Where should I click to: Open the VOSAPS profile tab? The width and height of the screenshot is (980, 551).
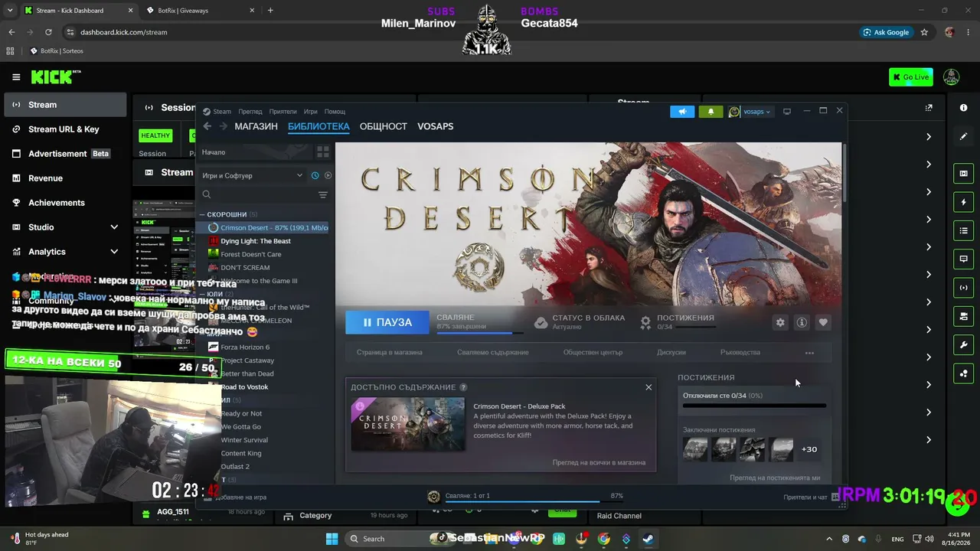[x=436, y=126]
